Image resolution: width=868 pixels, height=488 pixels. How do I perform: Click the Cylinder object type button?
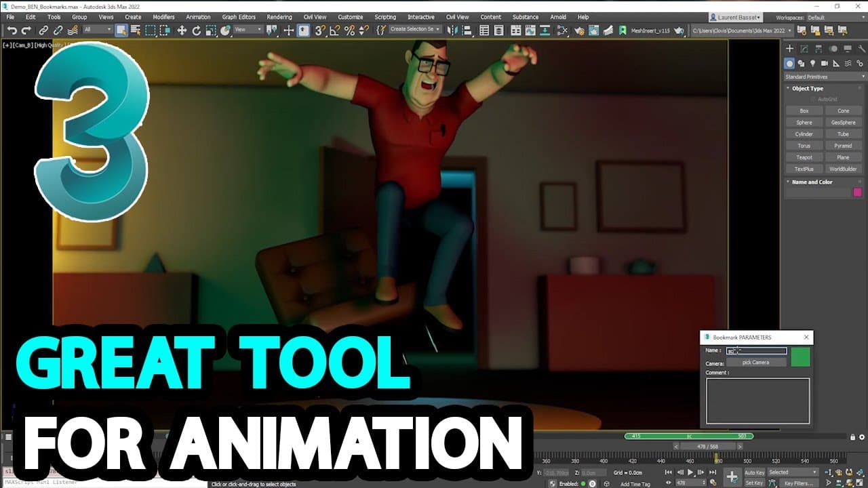pyautogui.click(x=804, y=134)
